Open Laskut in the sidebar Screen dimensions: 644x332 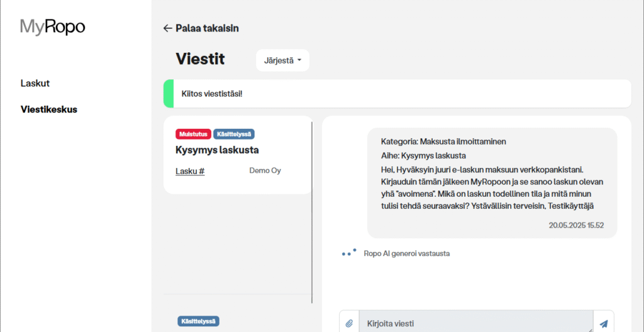[35, 84]
